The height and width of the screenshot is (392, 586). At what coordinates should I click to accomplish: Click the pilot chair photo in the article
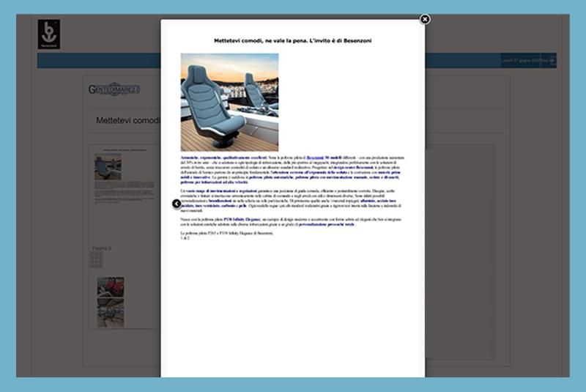click(x=229, y=102)
